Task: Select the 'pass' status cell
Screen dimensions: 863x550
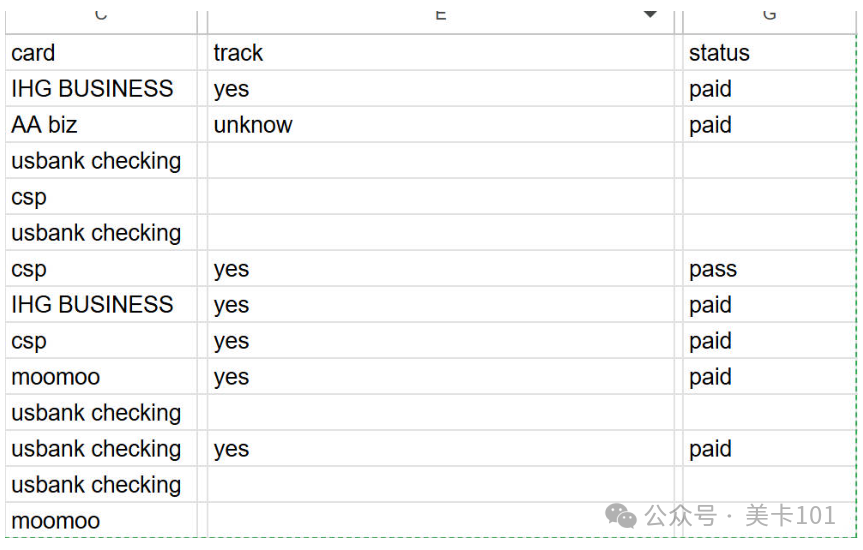Action: point(769,269)
